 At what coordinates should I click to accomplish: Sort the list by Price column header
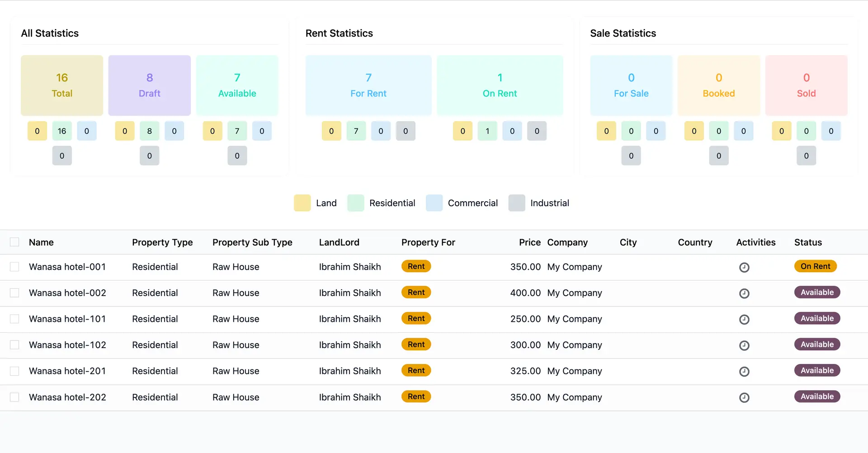tap(529, 242)
